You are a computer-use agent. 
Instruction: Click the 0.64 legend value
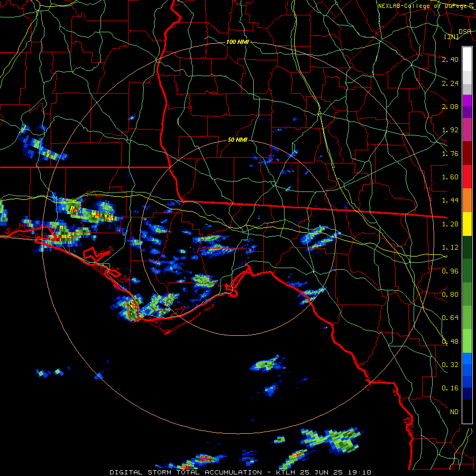point(450,318)
